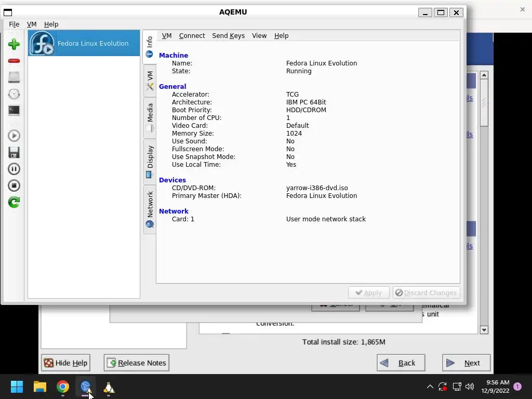Close the background window with X
Viewport: 532px width, 399px height.
coord(523,9)
